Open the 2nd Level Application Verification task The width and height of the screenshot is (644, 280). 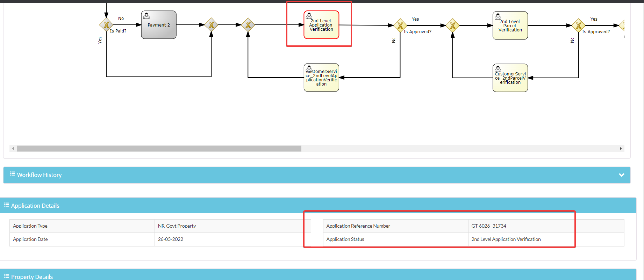[321, 25]
